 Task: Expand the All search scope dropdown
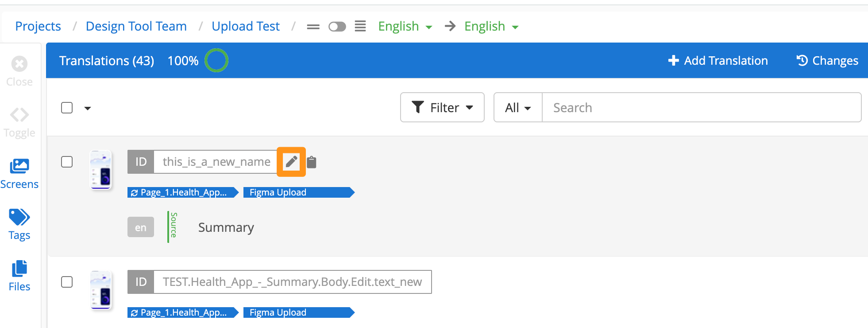click(517, 107)
